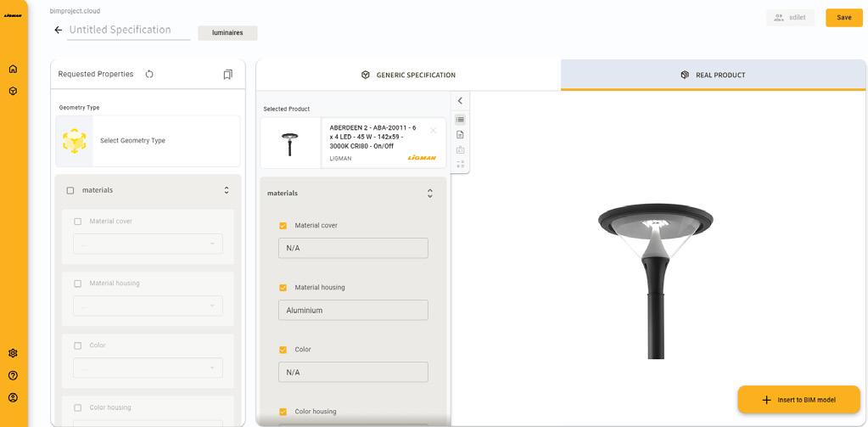868x427 pixels.
Task: Uncheck product Color checkbox
Action: [283, 350]
